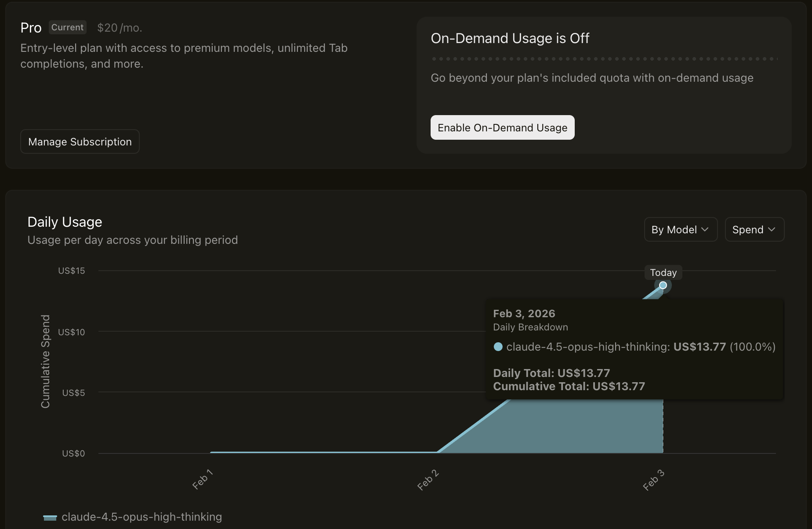Select the Feb 2 axis label
The width and height of the screenshot is (812, 529).
(428, 479)
